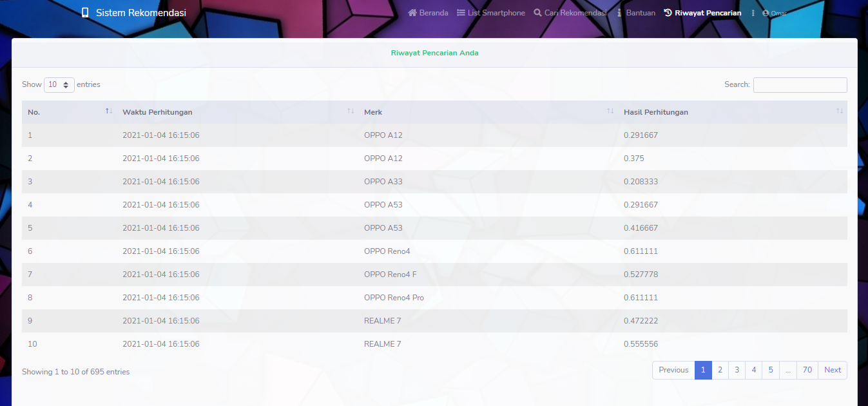
Task: Sort by the Merk column arrows
Action: (610, 111)
